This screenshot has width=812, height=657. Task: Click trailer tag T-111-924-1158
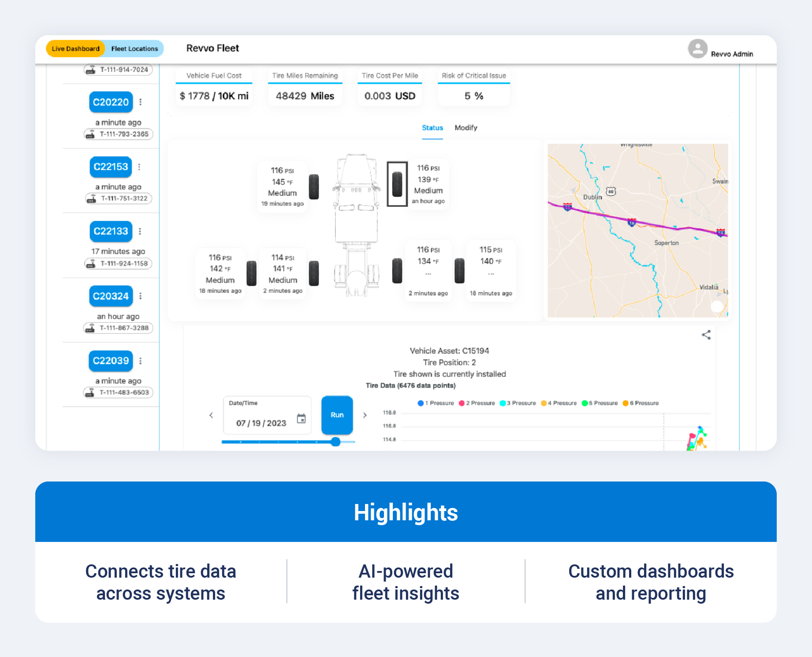pyautogui.click(x=118, y=264)
